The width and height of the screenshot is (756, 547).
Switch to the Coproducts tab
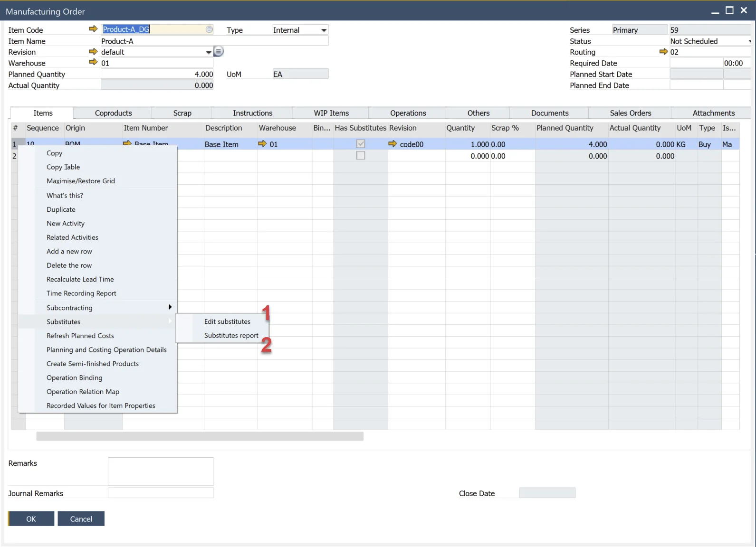[113, 113]
